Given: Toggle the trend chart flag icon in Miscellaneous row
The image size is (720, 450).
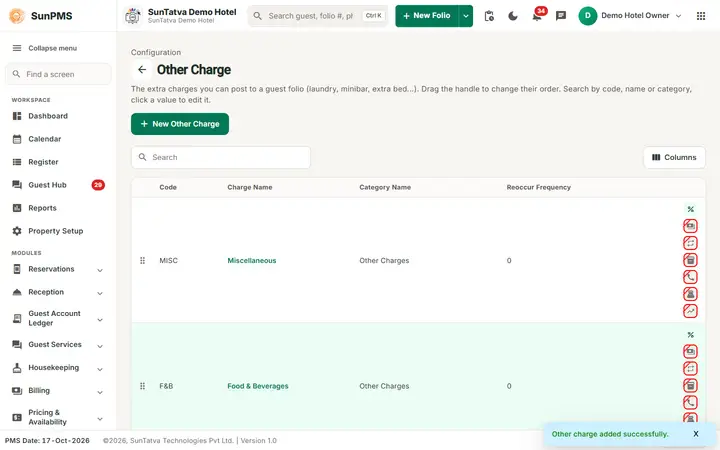Looking at the screenshot, I should pos(690,311).
